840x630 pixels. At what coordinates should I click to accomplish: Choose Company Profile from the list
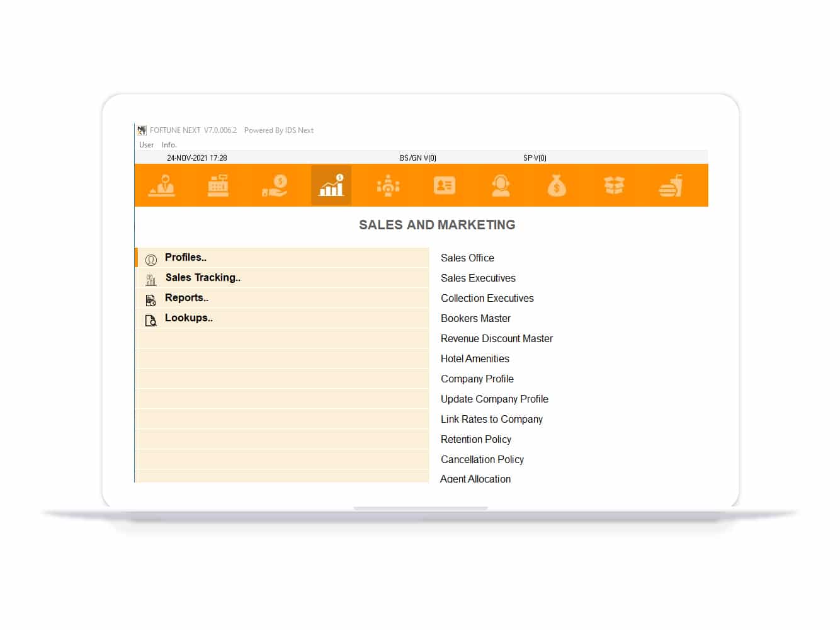tap(477, 379)
